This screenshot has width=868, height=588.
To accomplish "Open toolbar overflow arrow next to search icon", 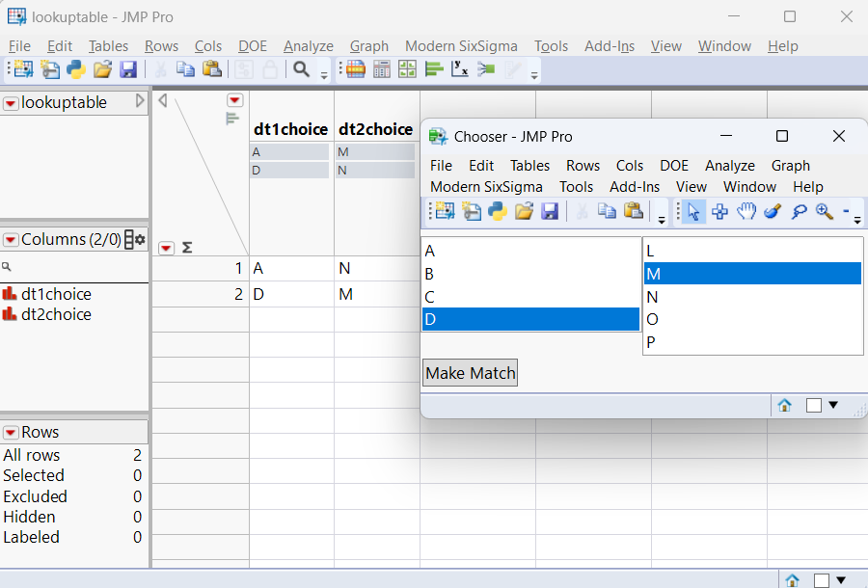I will [x=324, y=74].
